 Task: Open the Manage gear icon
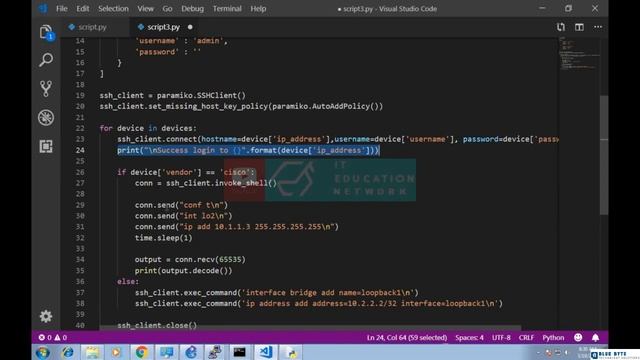46,316
